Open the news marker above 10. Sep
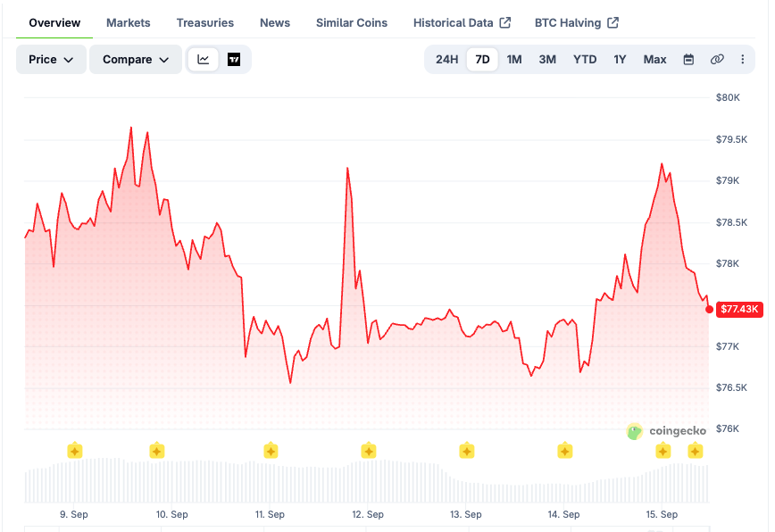Viewport: 775px width, 532px height. point(156,451)
